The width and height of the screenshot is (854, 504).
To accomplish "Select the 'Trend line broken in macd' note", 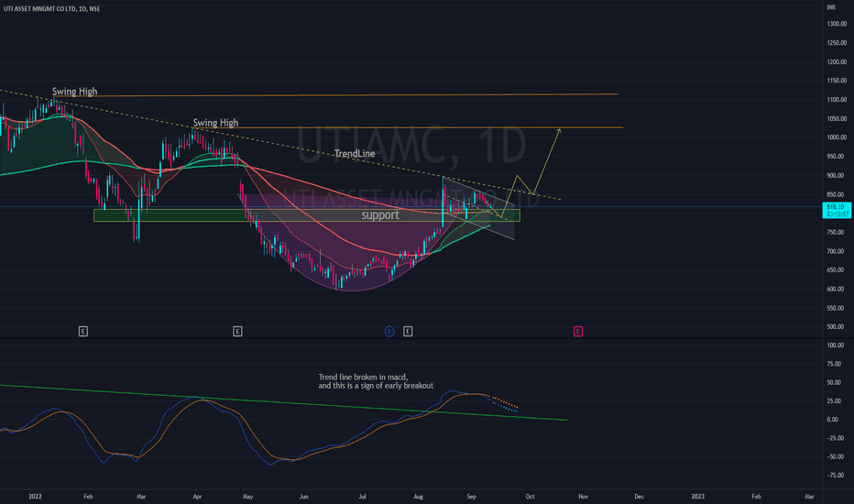I will [376, 381].
